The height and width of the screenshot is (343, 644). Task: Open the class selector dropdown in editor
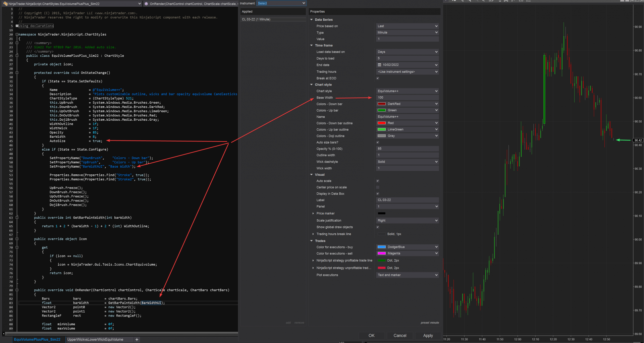[140, 4]
